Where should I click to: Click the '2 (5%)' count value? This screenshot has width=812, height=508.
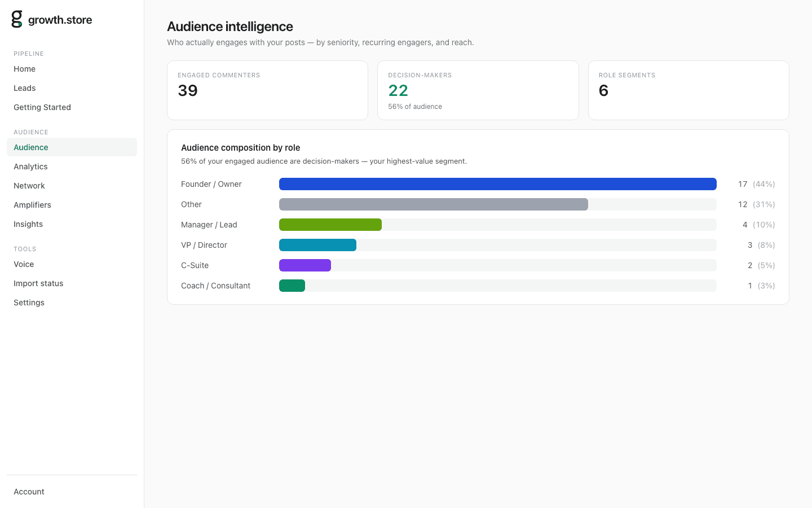click(761, 265)
